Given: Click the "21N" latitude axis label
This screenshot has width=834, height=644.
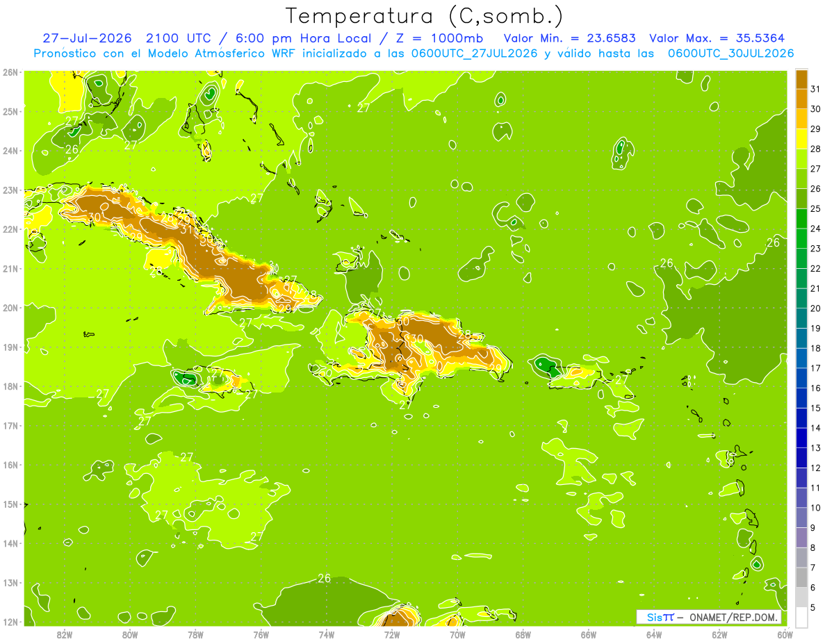Looking at the screenshot, I should pyautogui.click(x=10, y=269).
